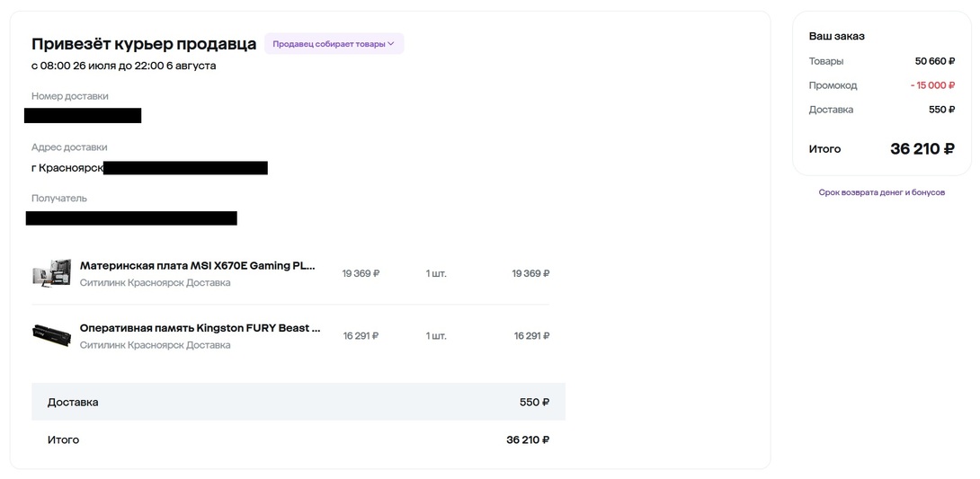Click the motherboard unit price 19 369 ₽

361,273
